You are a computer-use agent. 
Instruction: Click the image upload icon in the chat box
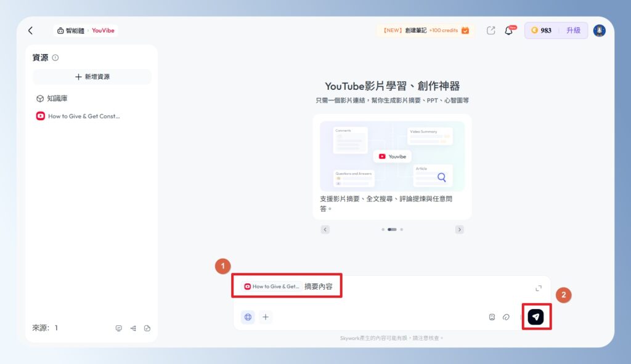492,317
